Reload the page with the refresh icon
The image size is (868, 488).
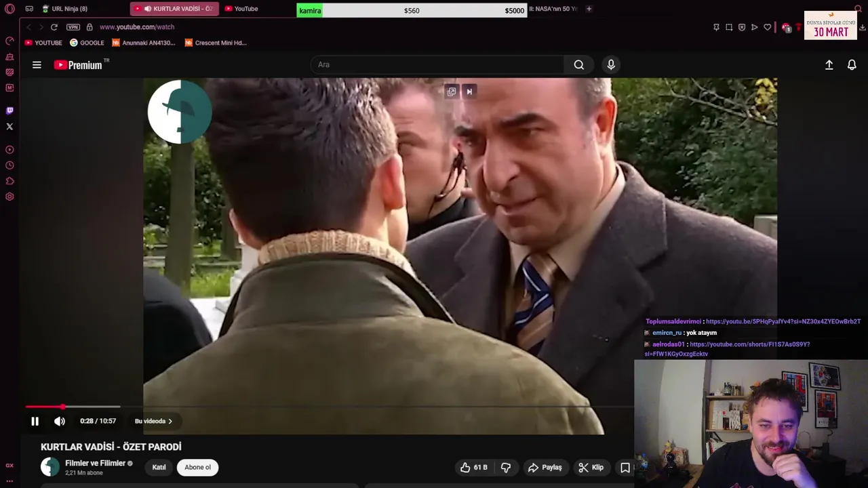(54, 27)
